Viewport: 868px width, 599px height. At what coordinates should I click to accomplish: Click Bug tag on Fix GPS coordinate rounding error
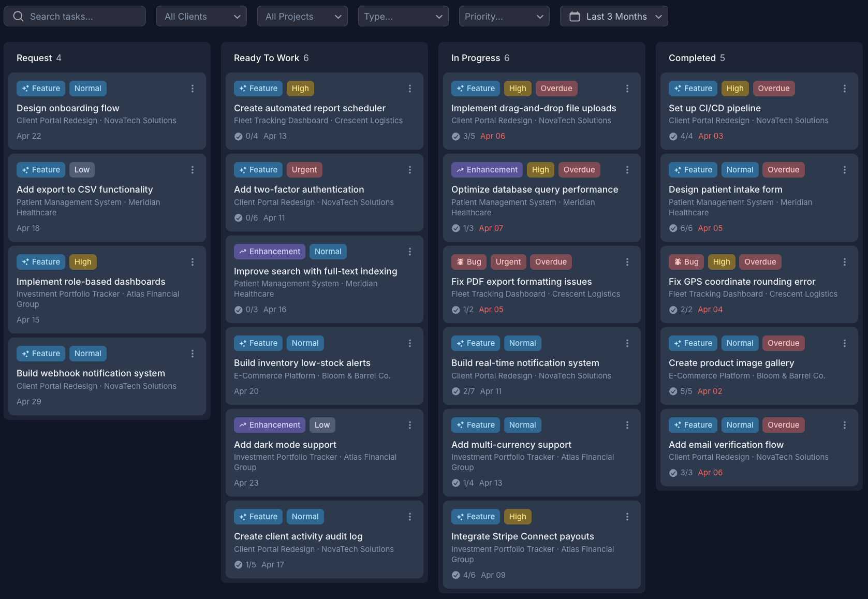coord(686,262)
